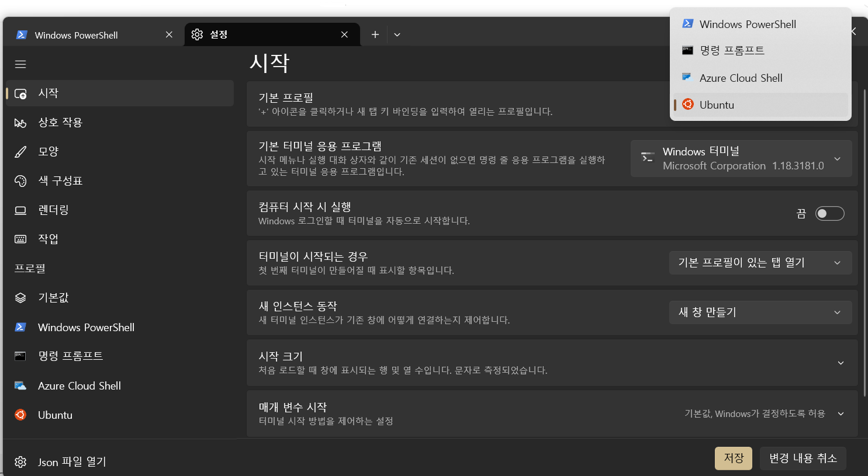Image resolution: width=868 pixels, height=476 pixels.
Task: Open 작업 settings page
Action: (x=120, y=239)
